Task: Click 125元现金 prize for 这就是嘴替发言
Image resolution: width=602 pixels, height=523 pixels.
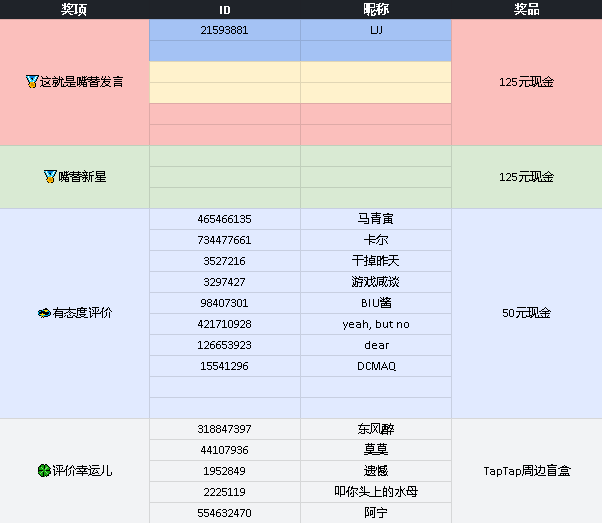Action: coord(526,82)
